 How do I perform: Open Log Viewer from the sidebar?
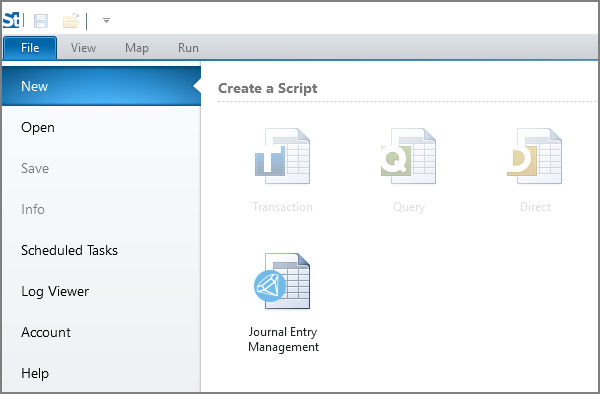(101, 291)
